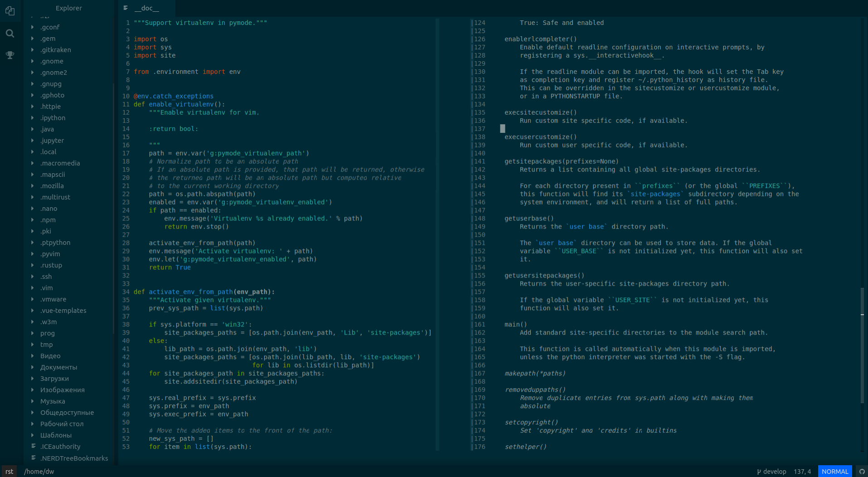The width and height of the screenshot is (868, 477).
Task: Click the Explorer panel title
Action: tap(69, 8)
